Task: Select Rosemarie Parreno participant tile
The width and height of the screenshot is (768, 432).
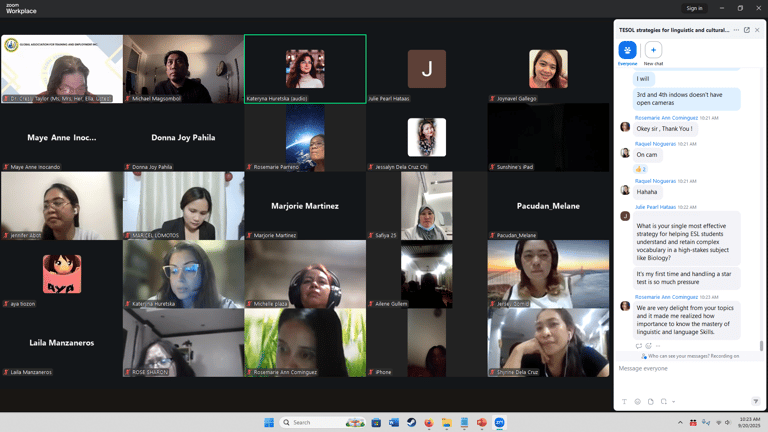Action: 305,138
